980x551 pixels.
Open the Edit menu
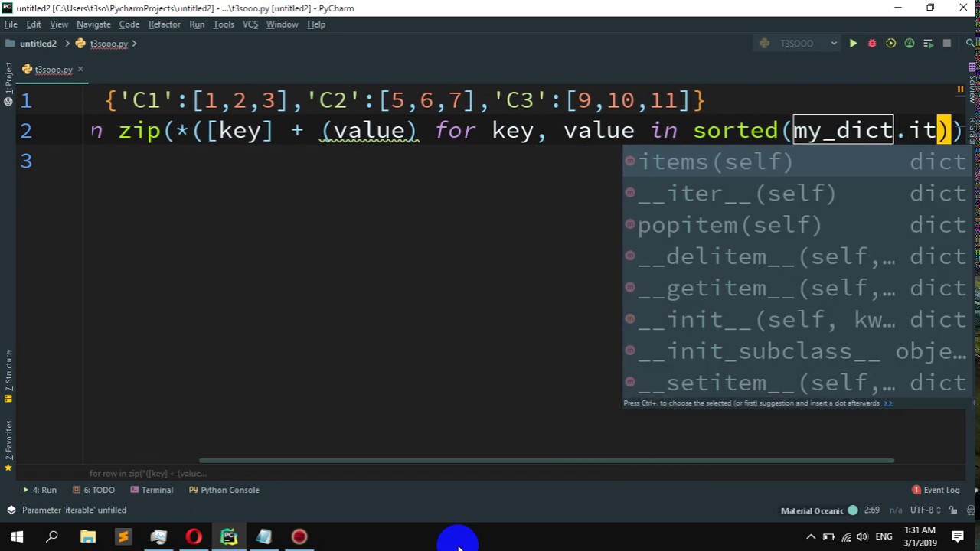[34, 24]
